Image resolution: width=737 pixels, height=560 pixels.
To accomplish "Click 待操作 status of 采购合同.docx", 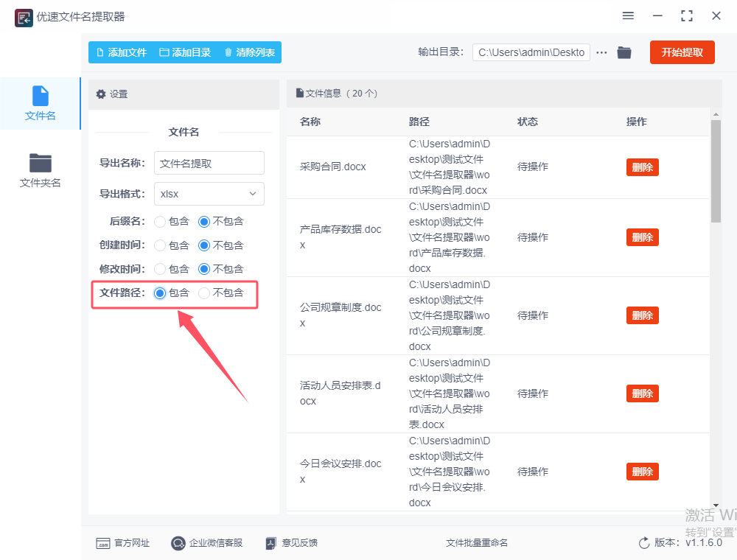I will 533,167.
